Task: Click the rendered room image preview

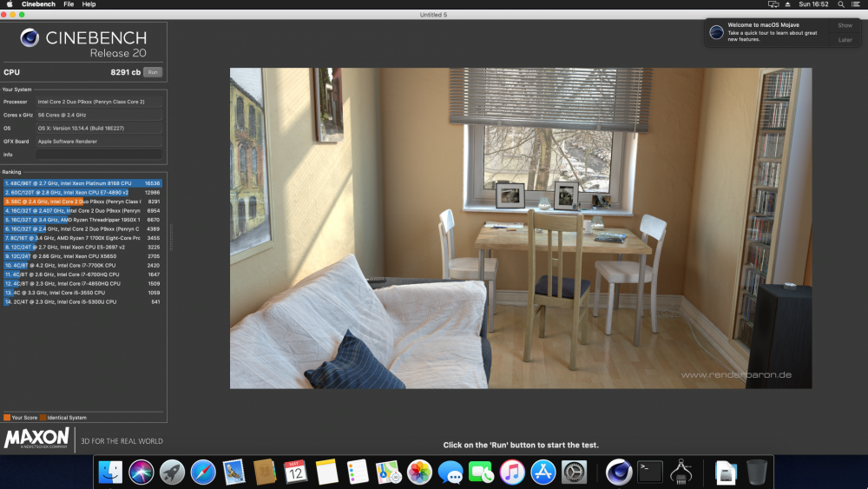Action: click(x=521, y=228)
